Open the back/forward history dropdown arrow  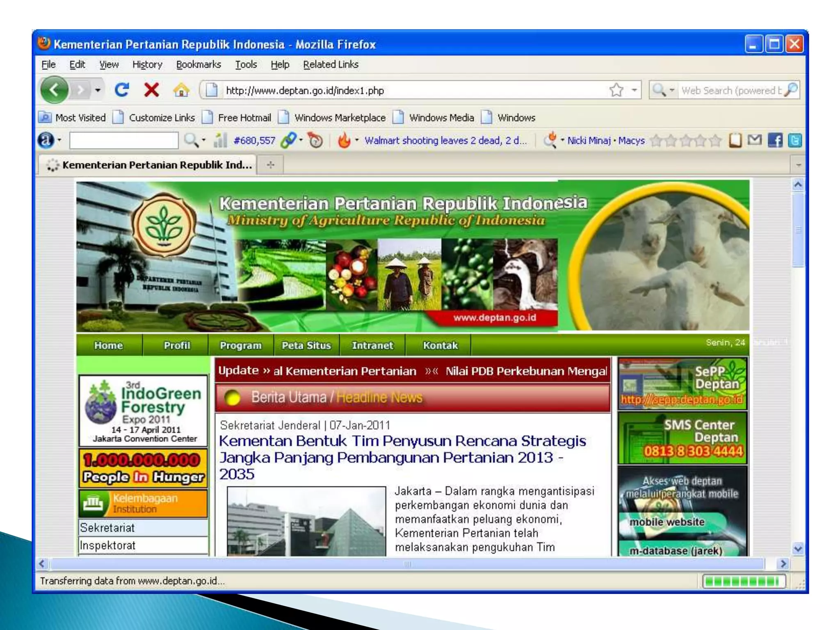point(98,90)
